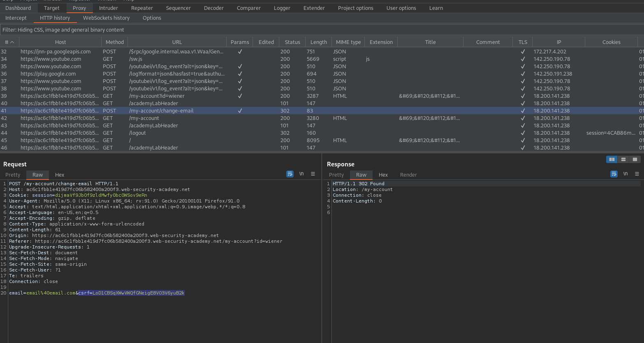Screen dimensions: 644x343
Task: Switch Request view to Pretty
Action: pos(13,175)
